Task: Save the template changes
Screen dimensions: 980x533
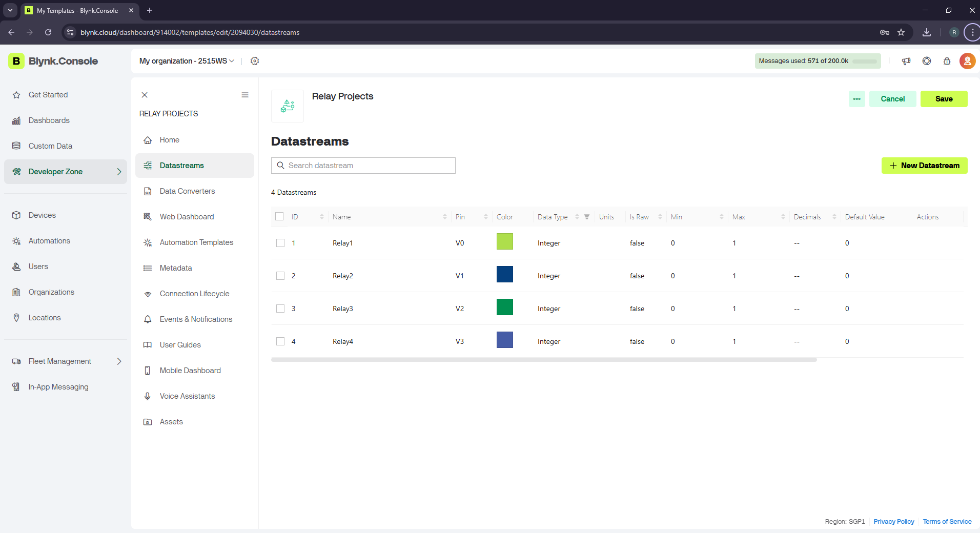Action: point(944,99)
